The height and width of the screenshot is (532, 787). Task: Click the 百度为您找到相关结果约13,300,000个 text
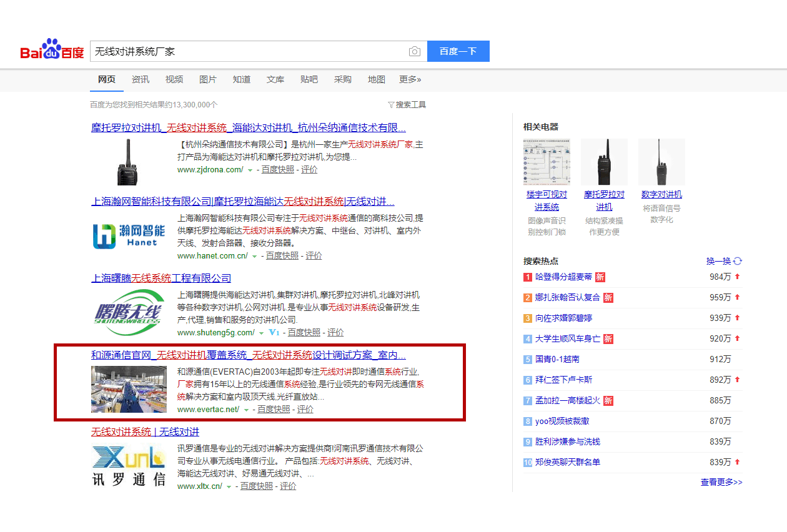coord(154,105)
